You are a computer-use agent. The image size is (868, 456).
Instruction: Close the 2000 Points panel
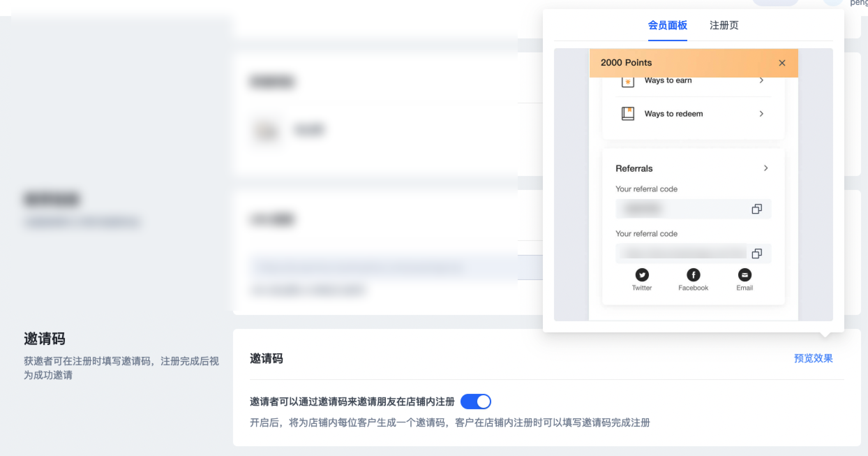tap(782, 63)
